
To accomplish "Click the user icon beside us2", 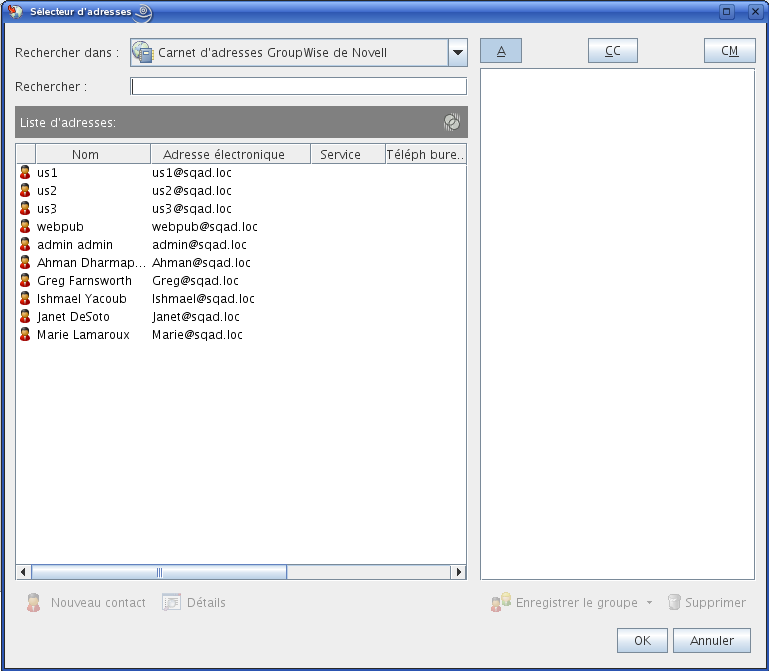I will point(25,190).
